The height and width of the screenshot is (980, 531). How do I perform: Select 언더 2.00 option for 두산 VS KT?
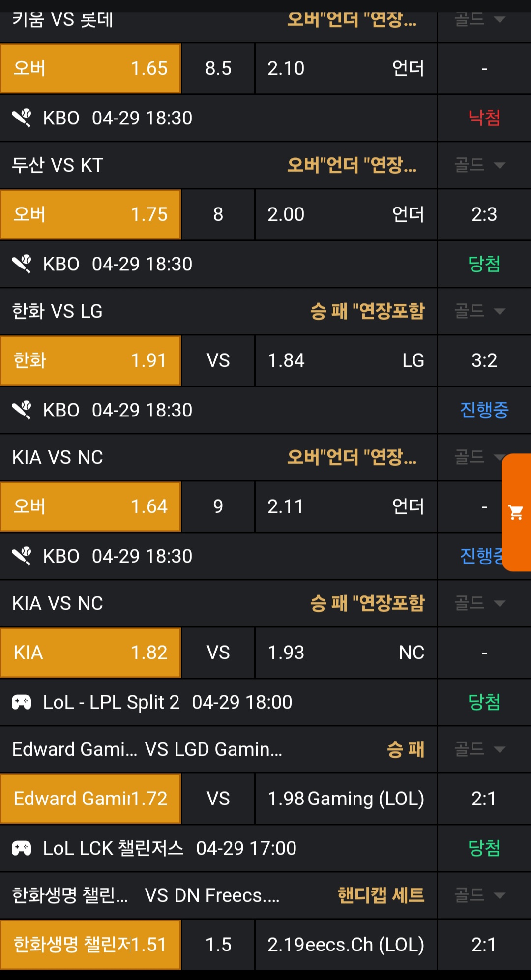(346, 214)
